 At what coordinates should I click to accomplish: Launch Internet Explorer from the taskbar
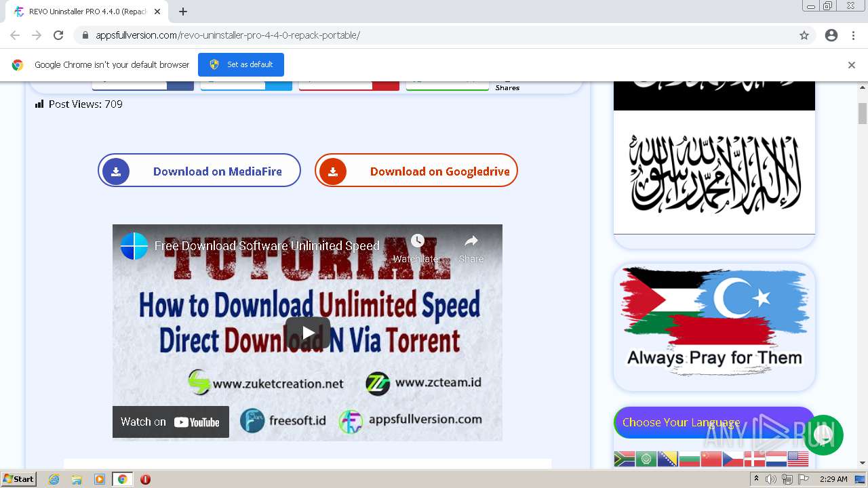coord(54,479)
